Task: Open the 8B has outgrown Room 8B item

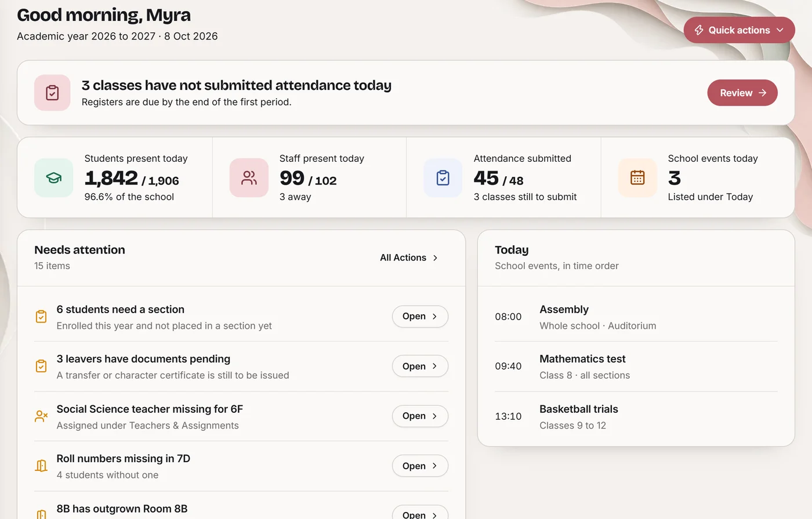Action: click(x=420, y=513)
